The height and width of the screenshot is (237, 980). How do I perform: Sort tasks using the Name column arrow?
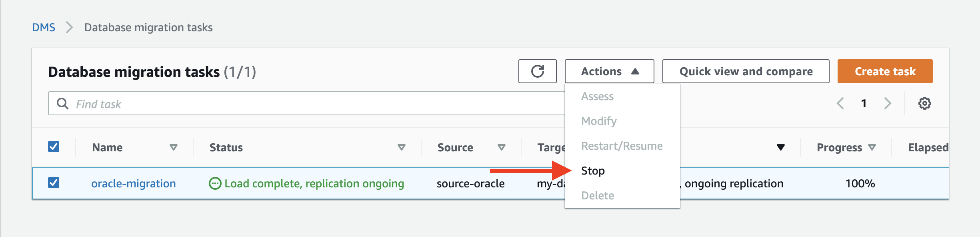(173, 147)
